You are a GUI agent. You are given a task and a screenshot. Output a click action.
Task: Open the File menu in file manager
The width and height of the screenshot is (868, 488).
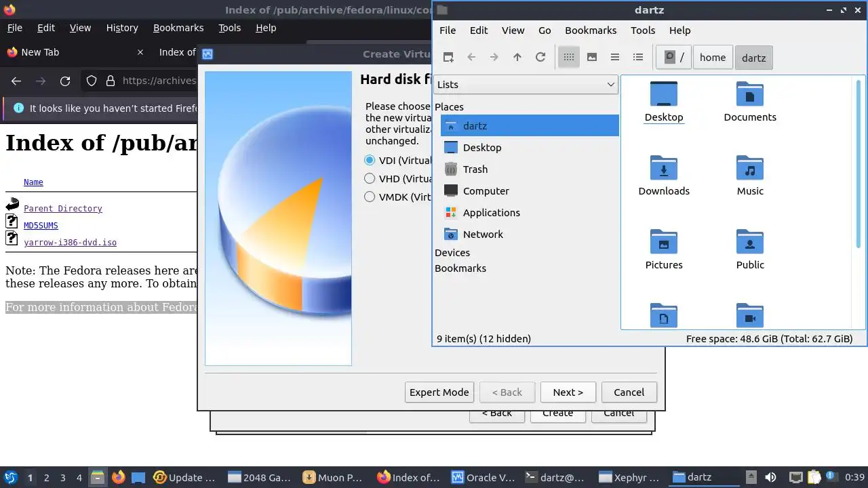pos(448,30)
